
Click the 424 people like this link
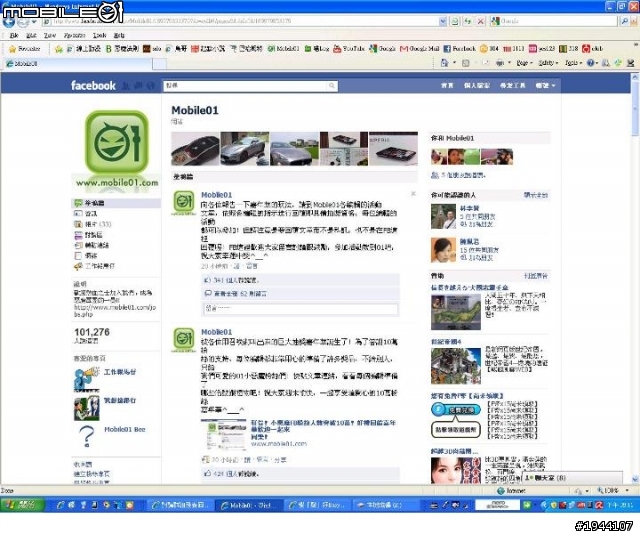click(236, 474)
